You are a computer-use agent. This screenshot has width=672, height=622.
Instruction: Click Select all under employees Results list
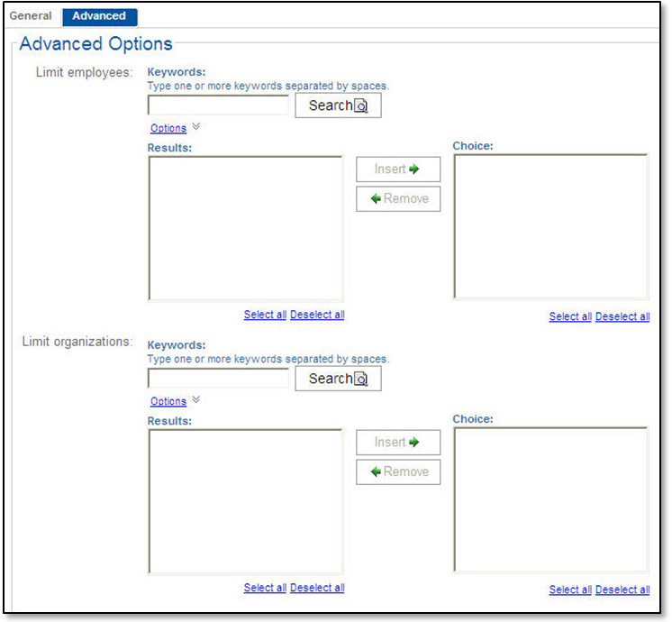265,315
